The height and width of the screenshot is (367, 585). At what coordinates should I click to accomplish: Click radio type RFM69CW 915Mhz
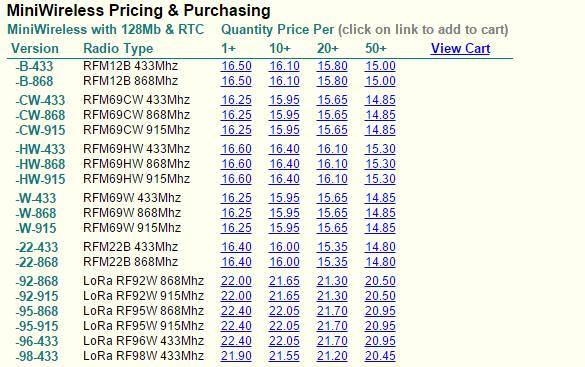tap(137, 130)
